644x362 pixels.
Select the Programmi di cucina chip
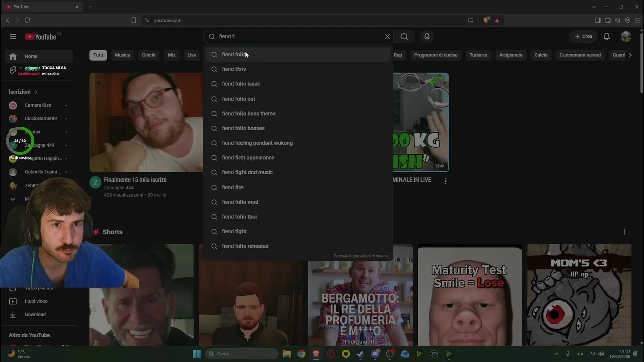click(436, 55)
